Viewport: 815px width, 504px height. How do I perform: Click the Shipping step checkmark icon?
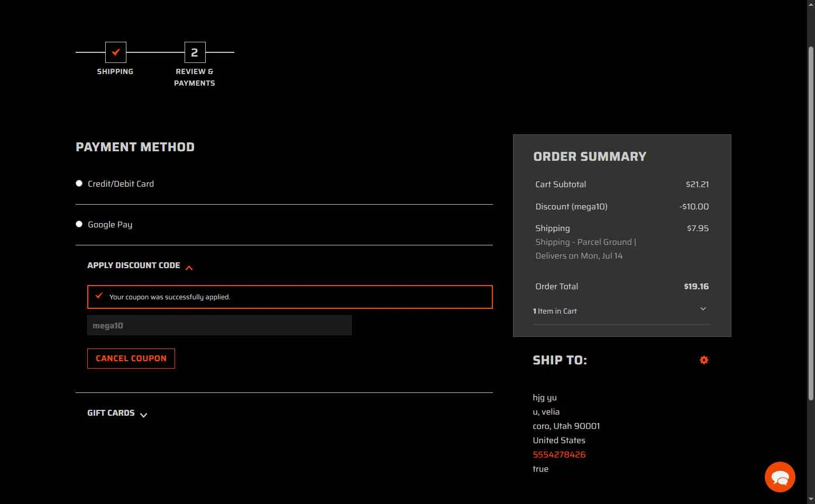(116, 52)
